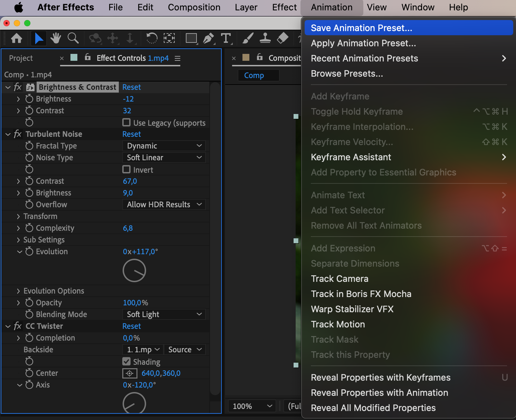Enable Use Legacy checkbox
The height and width of the screenshot is (420, 516).
pos(127,123)
